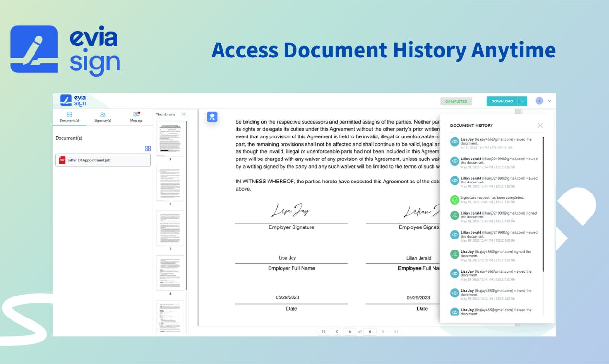Viewport: 609px width, 364px height.
Task: Click eye icon of Lilian's 12:44 PM view entry
Action: pos(455,235)
